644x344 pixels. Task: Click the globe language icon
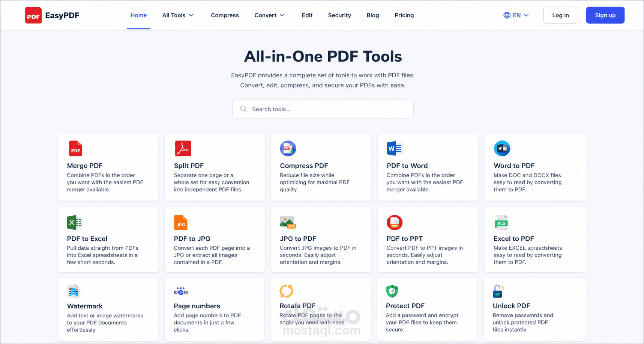pyautogui.click(x=507, y=15)
